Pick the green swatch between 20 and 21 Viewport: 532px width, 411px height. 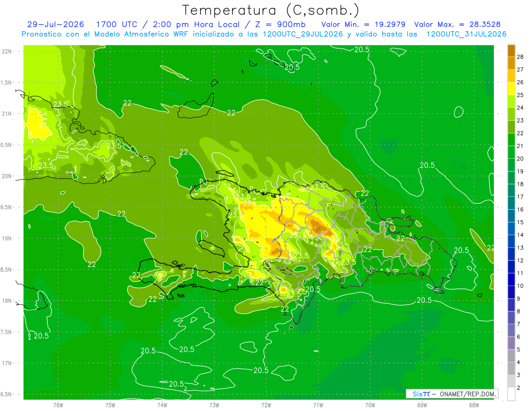click(x=512, y=152)
